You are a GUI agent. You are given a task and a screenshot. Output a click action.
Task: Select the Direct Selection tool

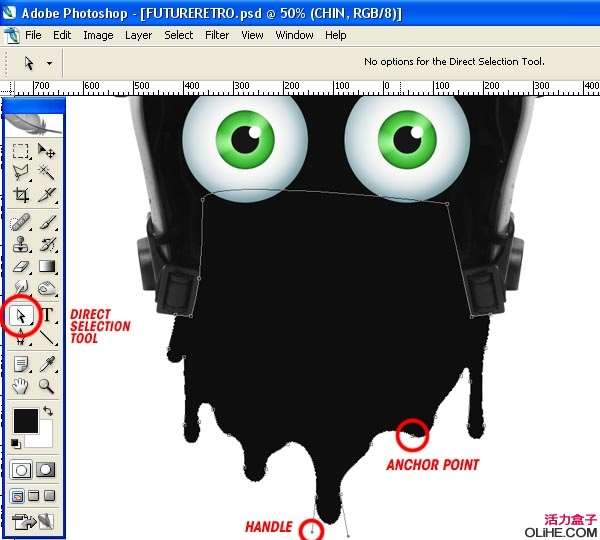(21, 317)
